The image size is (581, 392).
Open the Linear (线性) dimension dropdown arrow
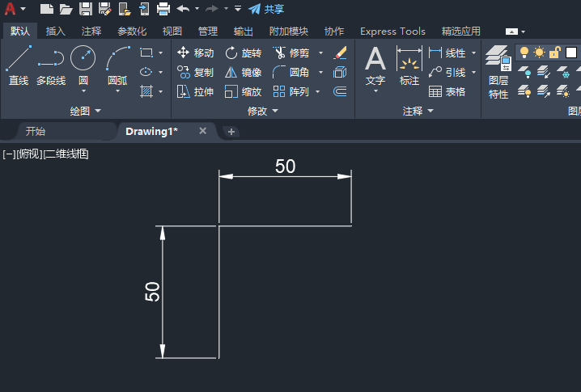[x=473, y=53]
